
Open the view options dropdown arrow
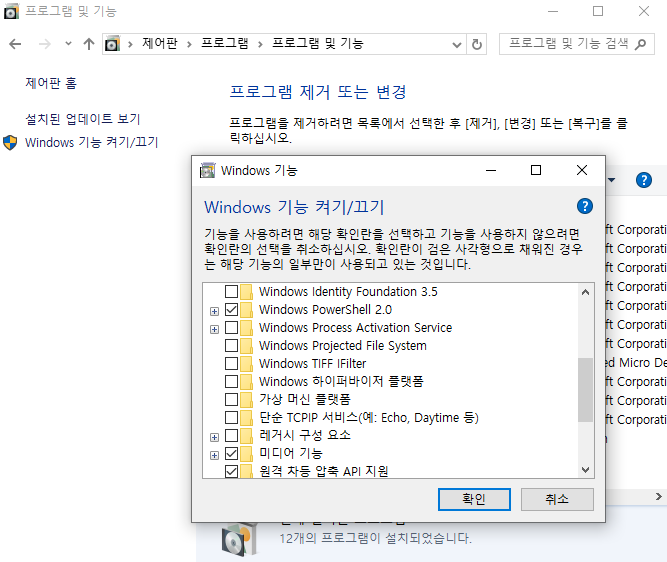pos(612,180)
